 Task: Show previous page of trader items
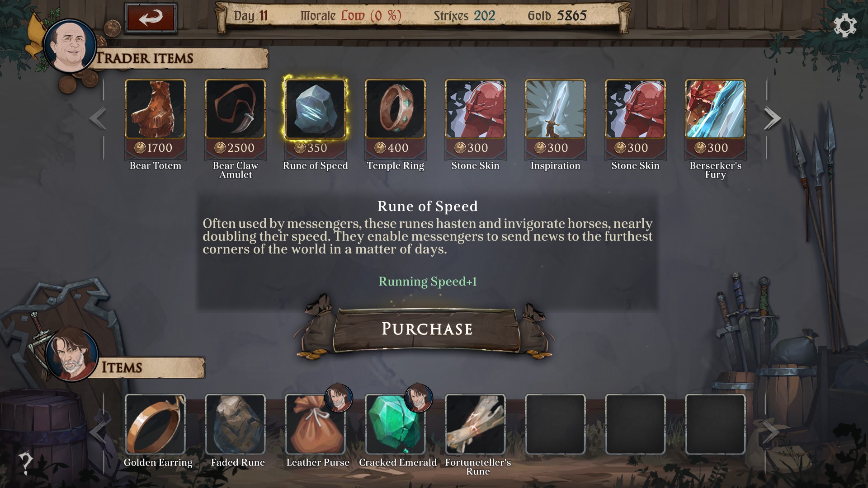tap(98, 118)
